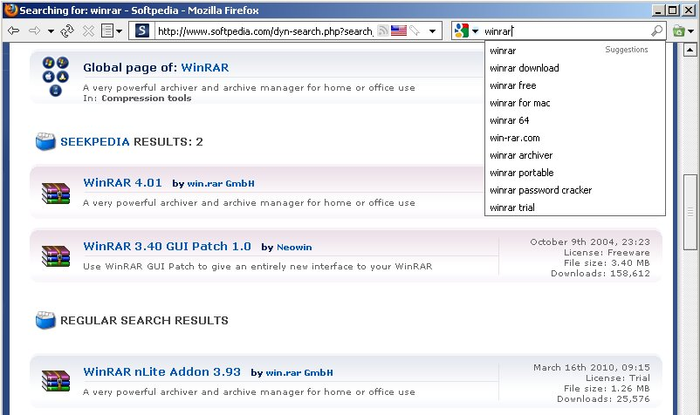This screenshot has width=700, height=415.
Task: Click 'File size: 3.40 MB' text
Action: click(x=607, y=263)
